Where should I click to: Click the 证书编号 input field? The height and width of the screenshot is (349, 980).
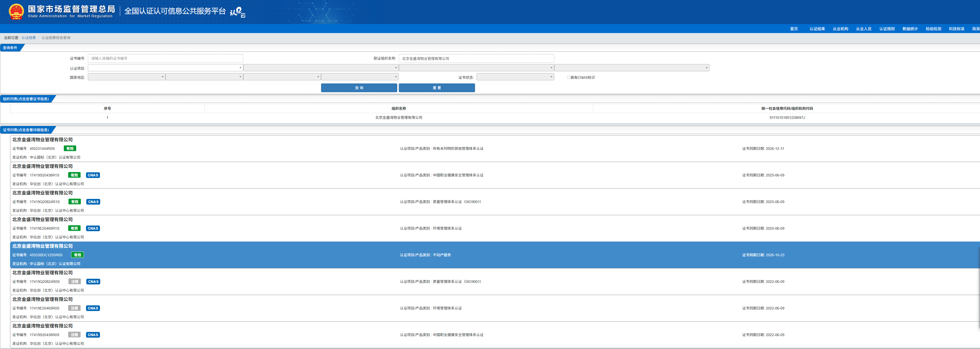[165, 58]
